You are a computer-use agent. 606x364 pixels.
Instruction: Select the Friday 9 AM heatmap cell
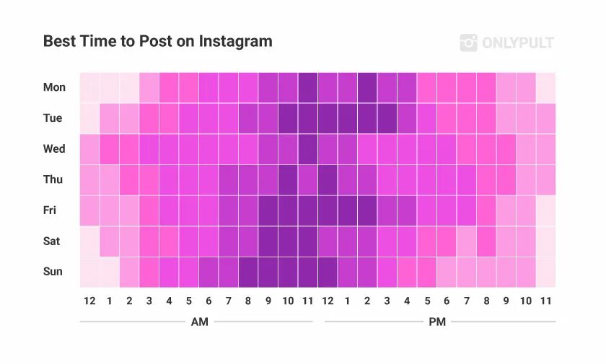[268, 210]
